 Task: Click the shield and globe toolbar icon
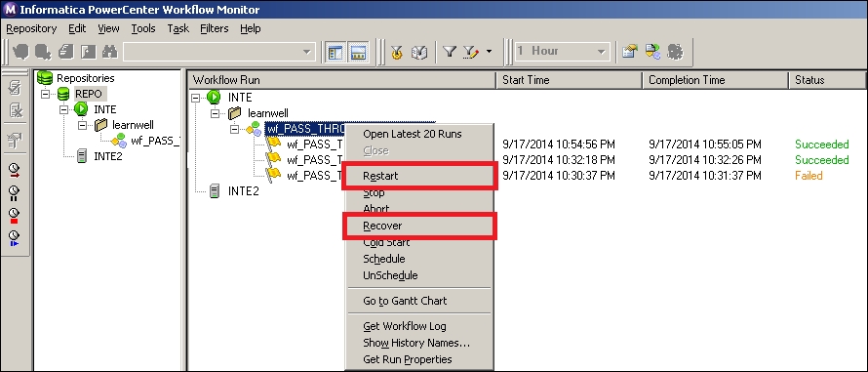652,52
